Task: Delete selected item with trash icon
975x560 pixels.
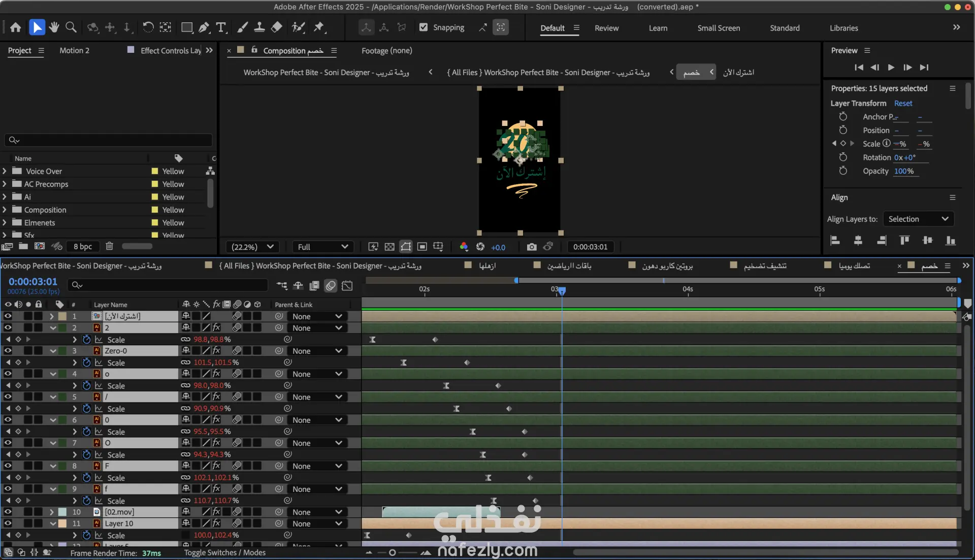Action: tap(109, 246)
